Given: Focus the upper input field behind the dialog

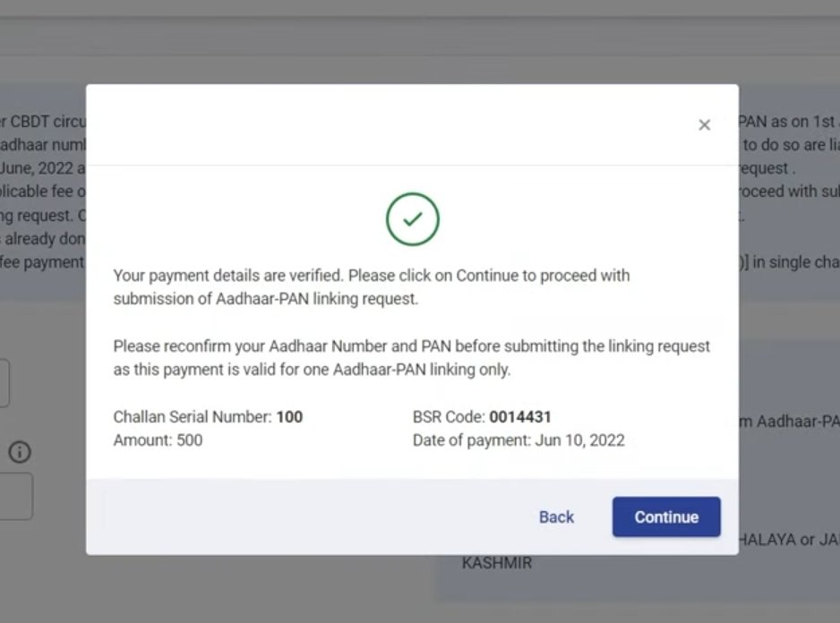Looking at the screenshot, I should pos(4,383).
